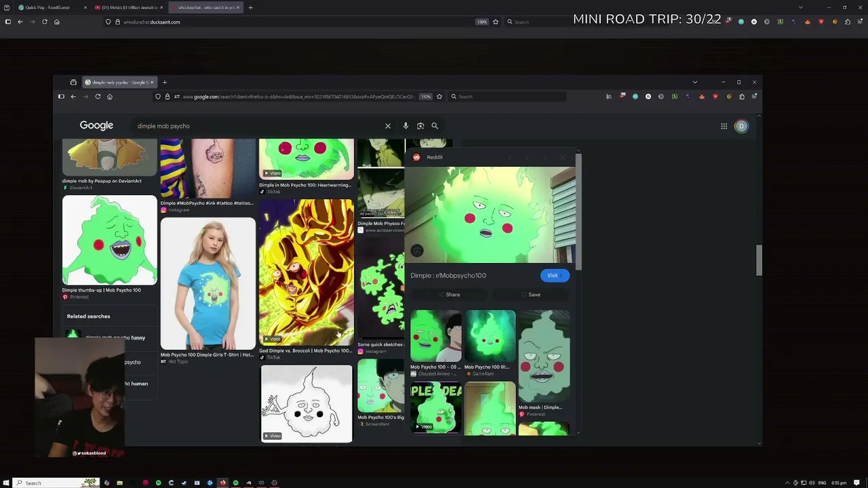Screen dimensions: 868x488
Task: List all tabs in the Google window
Action: pyautogui.click(x=694, y=83)
